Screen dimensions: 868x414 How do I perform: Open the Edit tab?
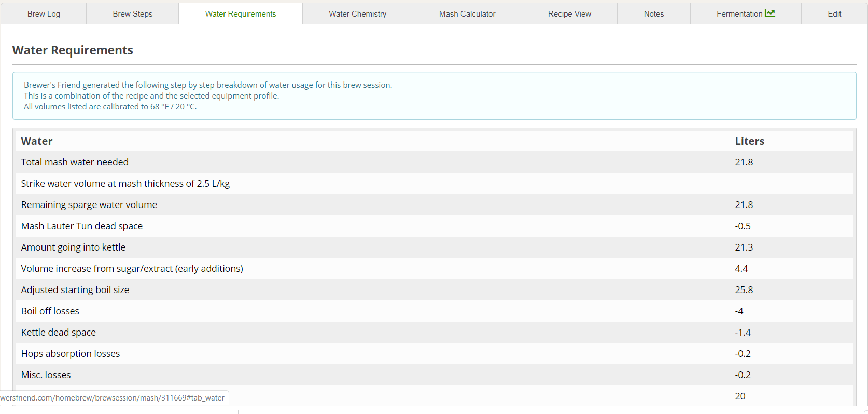(834, 14)
